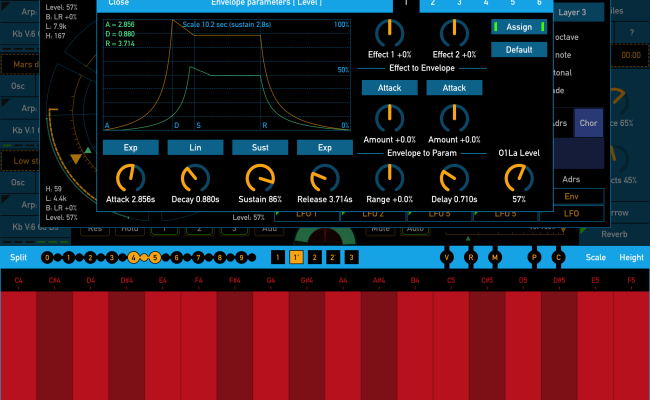Play the A#4 key

pos(379,345)
